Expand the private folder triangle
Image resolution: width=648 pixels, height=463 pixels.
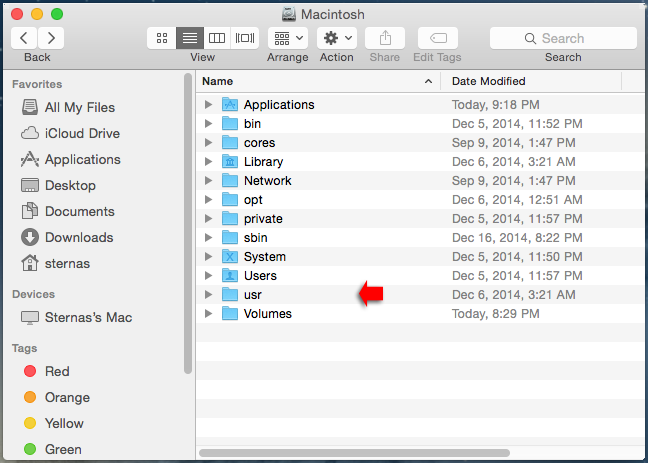click(209, 219)
